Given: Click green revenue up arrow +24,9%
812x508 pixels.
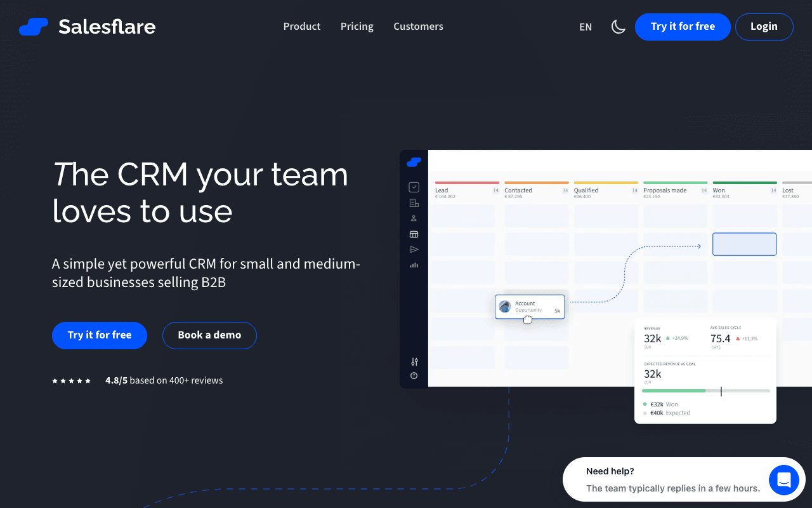Looking at the screenshot, I should (667, 338).
